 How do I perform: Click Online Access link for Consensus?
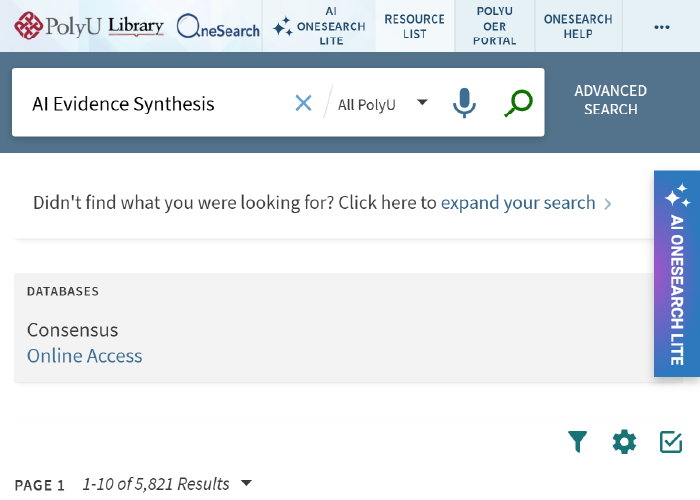[85, 356]
